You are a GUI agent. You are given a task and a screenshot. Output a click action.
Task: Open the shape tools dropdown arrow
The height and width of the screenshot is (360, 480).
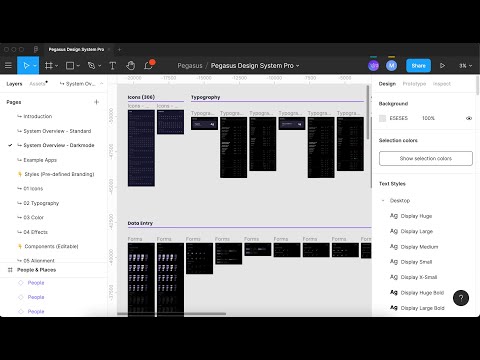click(x=78, y=66)
